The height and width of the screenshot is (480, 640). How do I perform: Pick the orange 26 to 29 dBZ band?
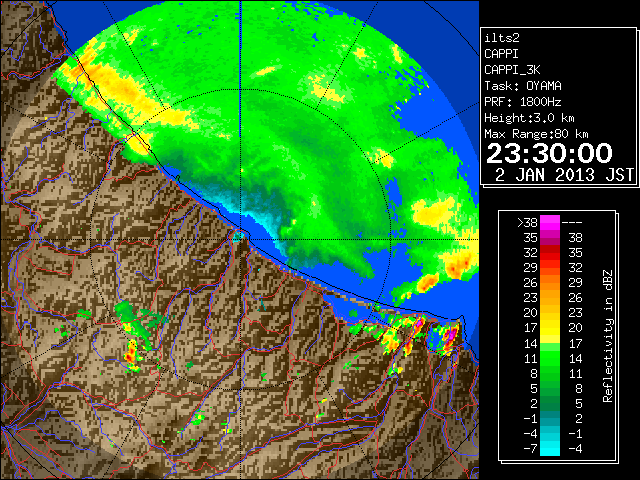pyautogui.click(x=550, y=283)
